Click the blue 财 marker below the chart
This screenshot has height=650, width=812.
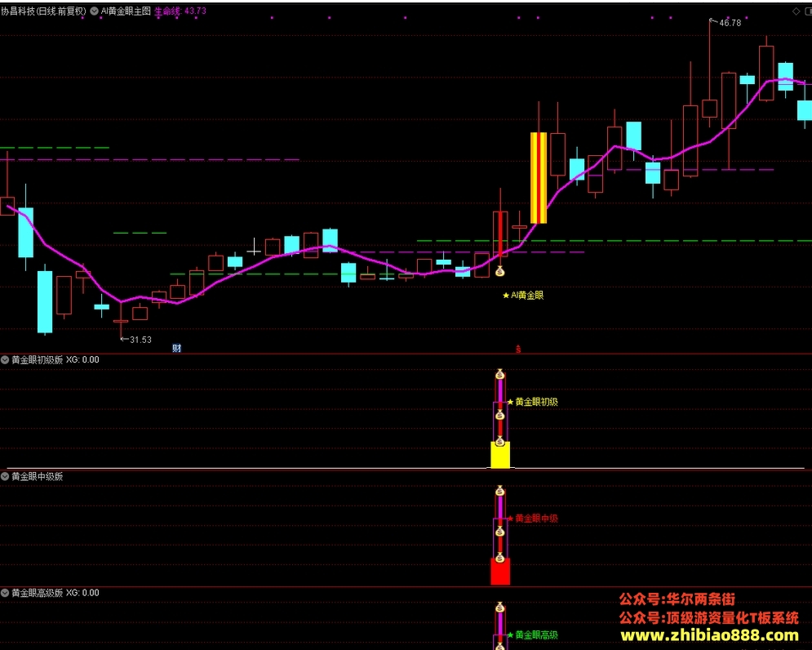pos(176,349)
